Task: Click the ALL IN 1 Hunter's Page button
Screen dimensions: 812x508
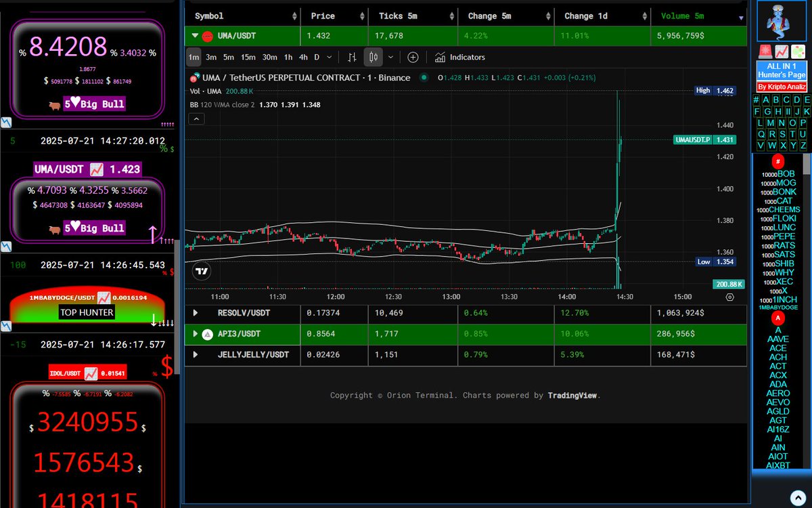Action: click(x=782, y=70)
